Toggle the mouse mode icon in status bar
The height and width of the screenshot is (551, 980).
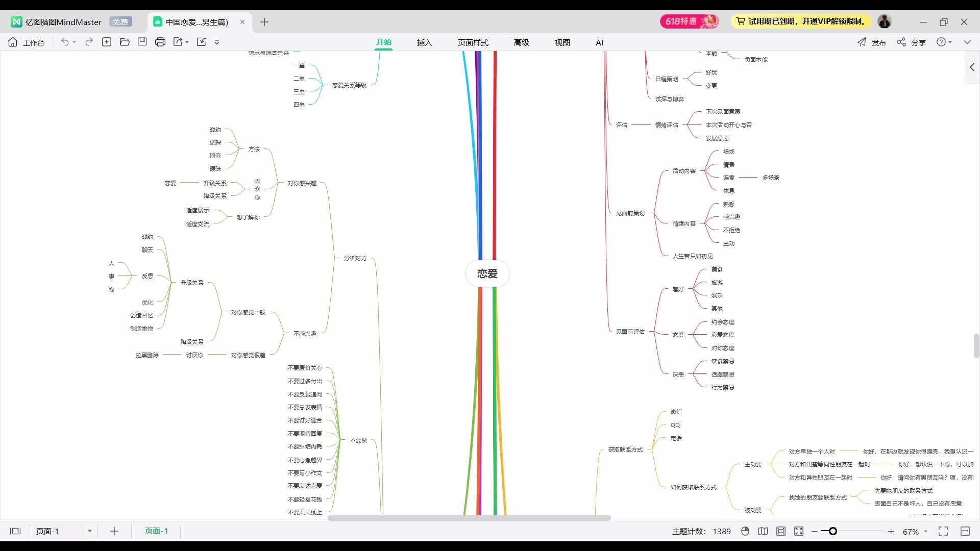745,531
